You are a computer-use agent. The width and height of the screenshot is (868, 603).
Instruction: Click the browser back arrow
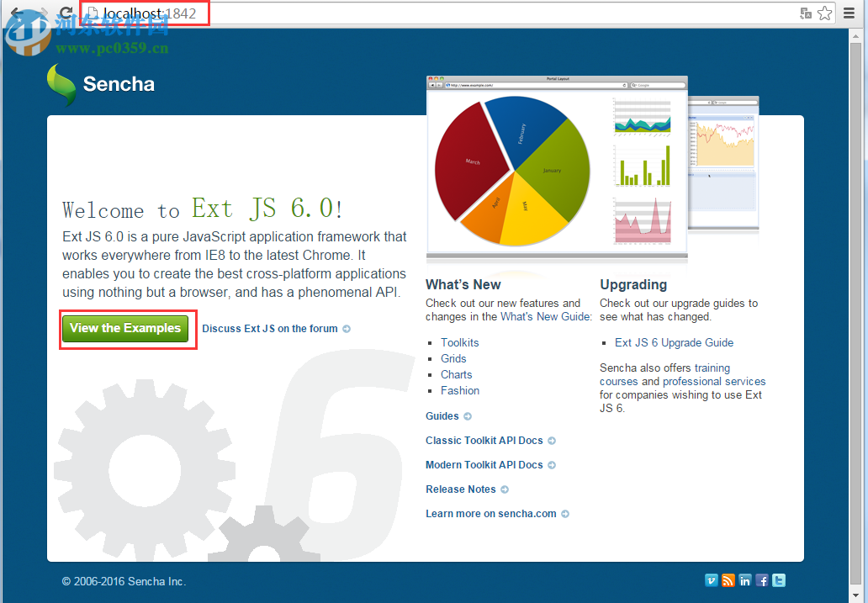(x=15, y=13)
